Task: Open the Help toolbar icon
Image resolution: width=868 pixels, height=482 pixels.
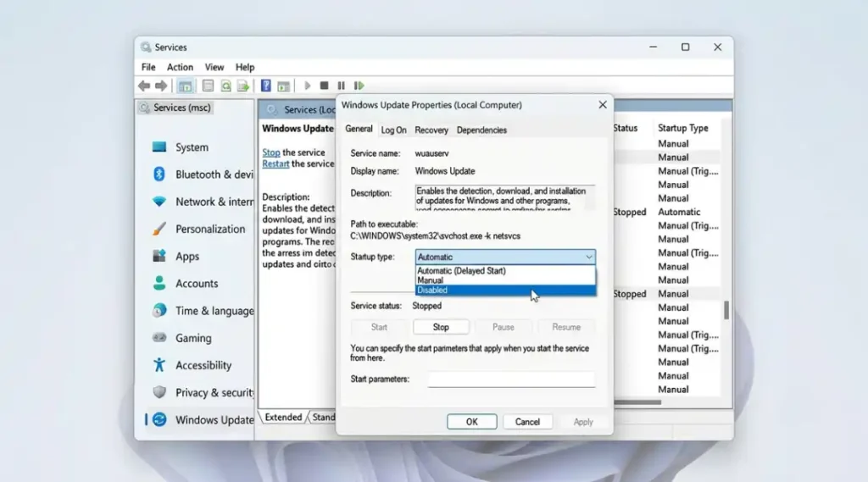Action: (265, 86)
